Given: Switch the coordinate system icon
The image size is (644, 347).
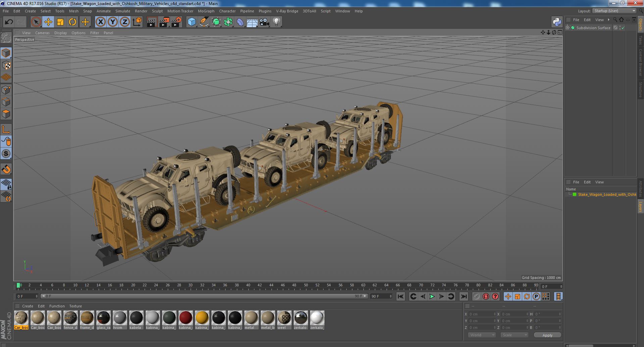Looking at the screenshot, I should (x=137, y=22).
